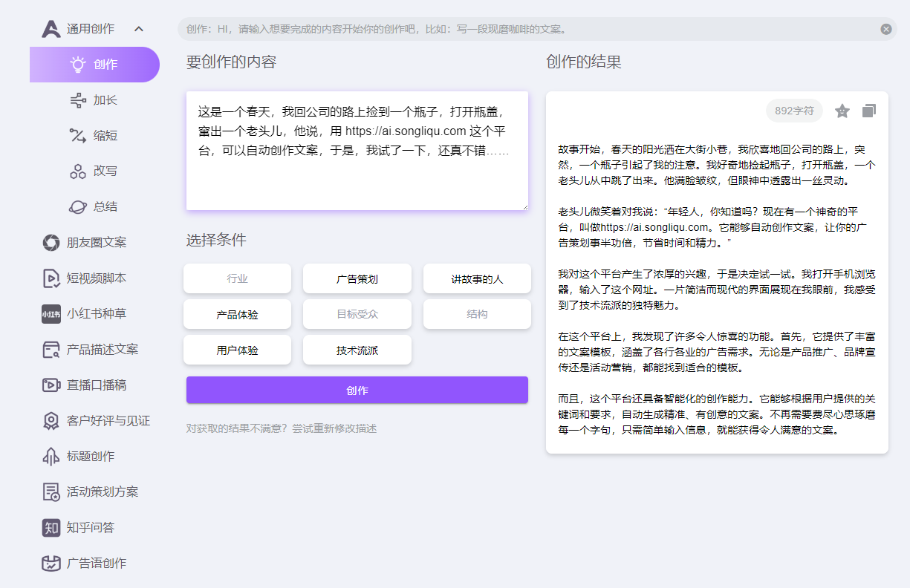Click the 朋友圈文案 shutter icon
910x588 pixels.
[51, 243]
